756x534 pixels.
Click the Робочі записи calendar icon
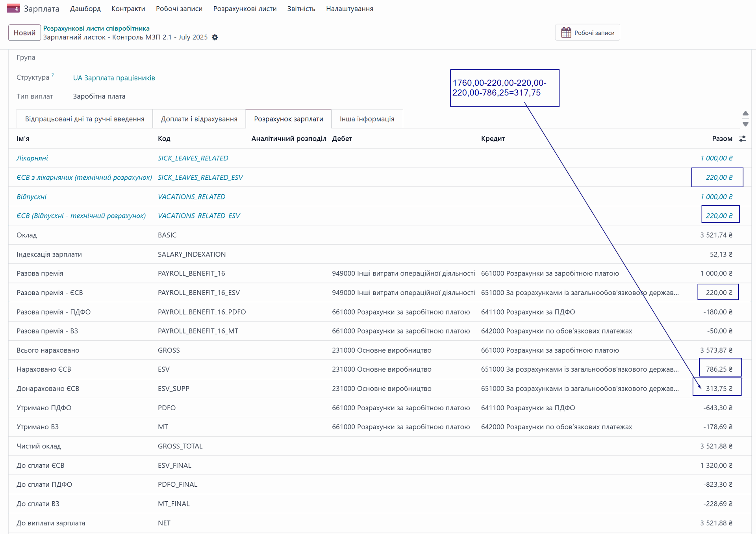[566, 33]
